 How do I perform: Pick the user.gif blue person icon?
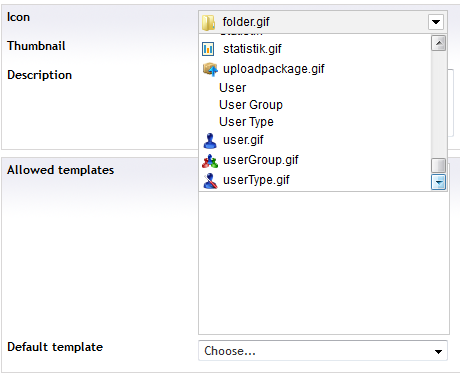click(x=210, y=140)
